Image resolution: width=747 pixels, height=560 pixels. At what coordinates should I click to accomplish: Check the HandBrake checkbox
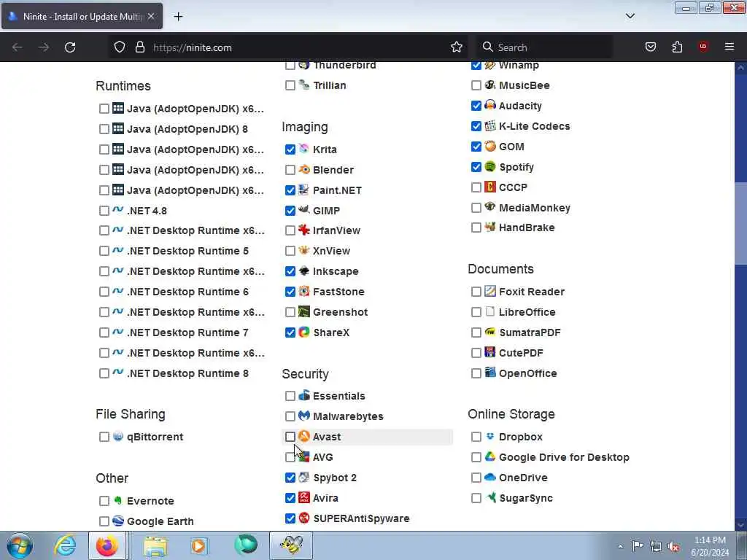(x=476, y=227)
